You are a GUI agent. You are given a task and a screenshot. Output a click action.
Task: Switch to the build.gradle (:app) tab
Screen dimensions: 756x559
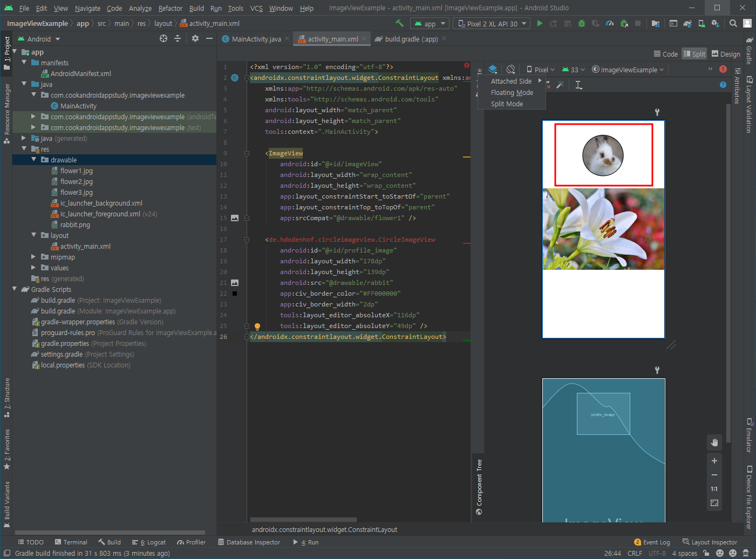click(x=411, y=39)
